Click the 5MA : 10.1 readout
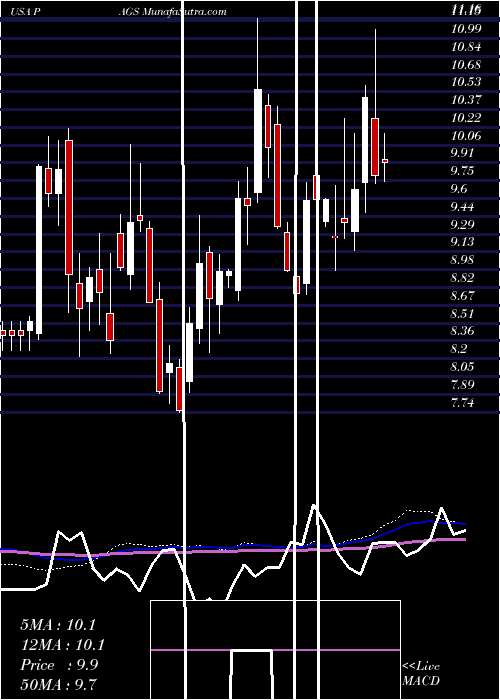The image size is (500, 700). [x=58, y=625]
